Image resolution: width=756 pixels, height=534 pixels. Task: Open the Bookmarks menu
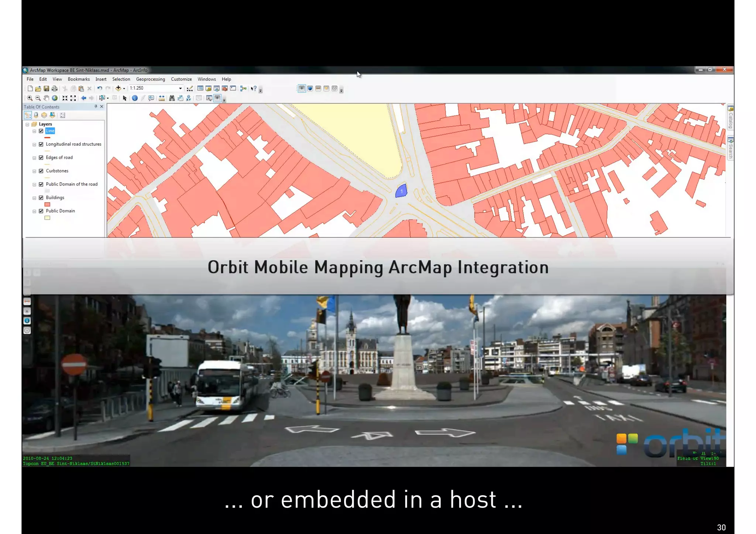point(79,79)
